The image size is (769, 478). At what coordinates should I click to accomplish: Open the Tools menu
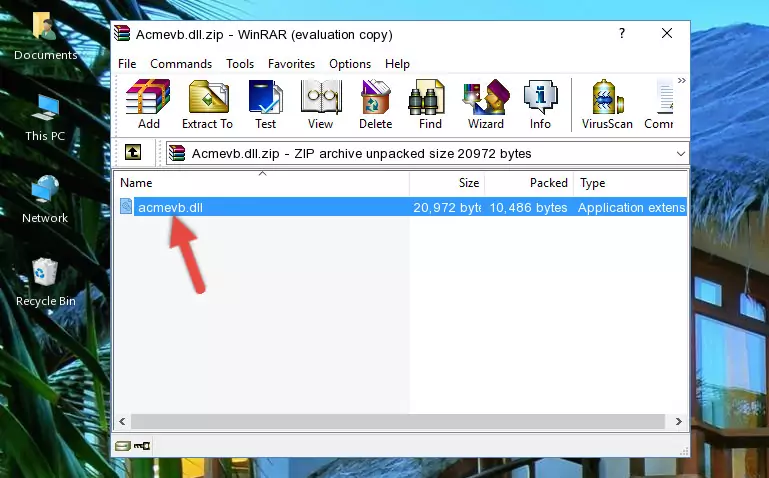240,64
